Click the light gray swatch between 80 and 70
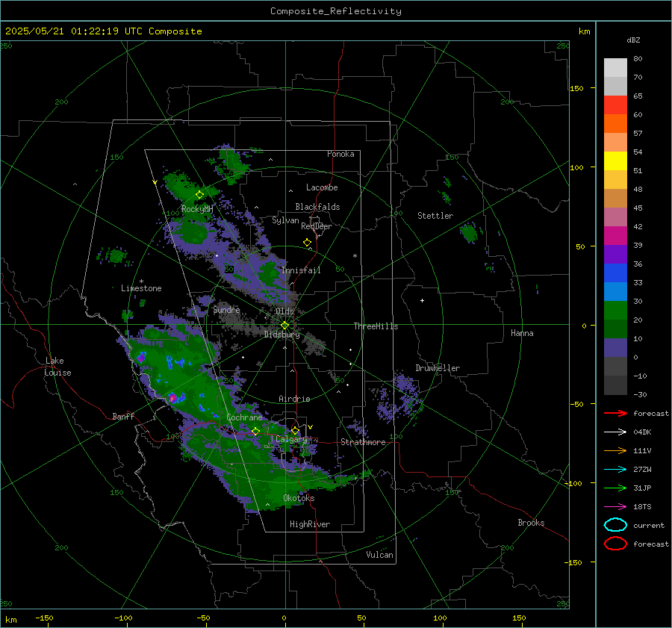 point(615,68)
